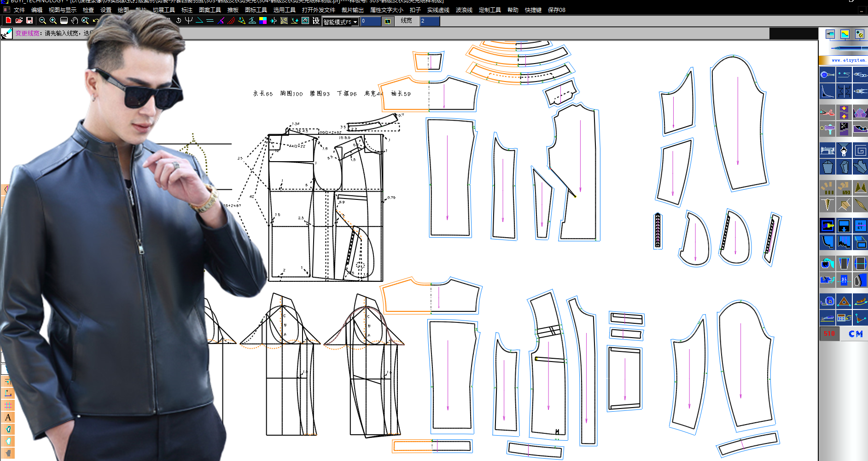Open the 设置 menu
This screenshot has width=868, height=461.
pos(106,10)
